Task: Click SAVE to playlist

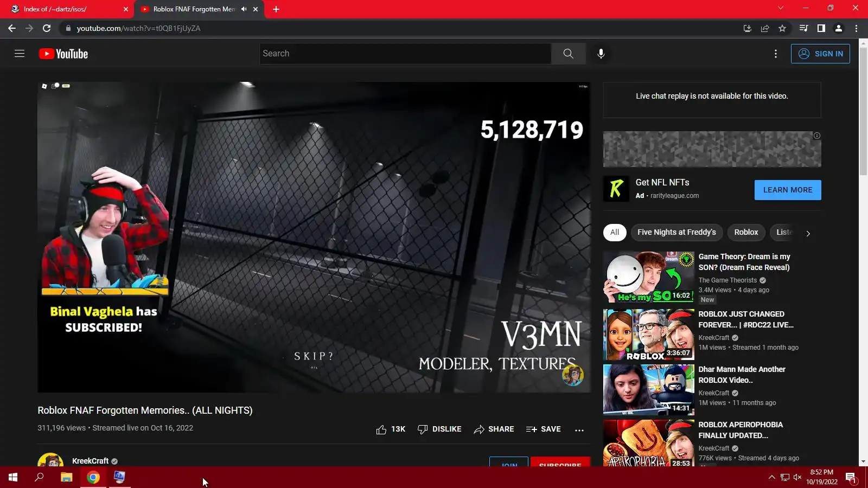Action: tap(543, 429)
